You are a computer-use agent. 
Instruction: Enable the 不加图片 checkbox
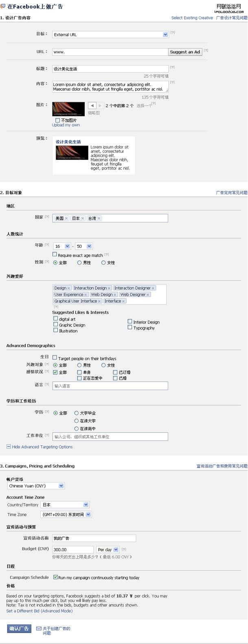coord(57,120)
